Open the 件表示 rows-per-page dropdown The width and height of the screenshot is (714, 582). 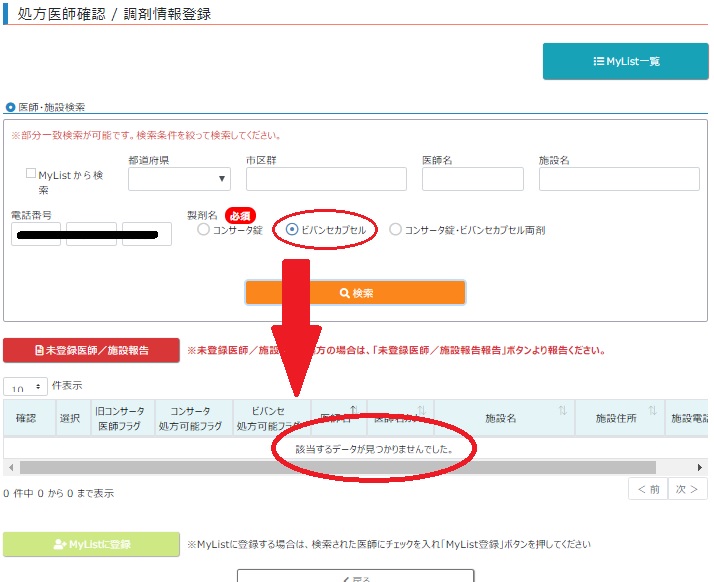25,386
